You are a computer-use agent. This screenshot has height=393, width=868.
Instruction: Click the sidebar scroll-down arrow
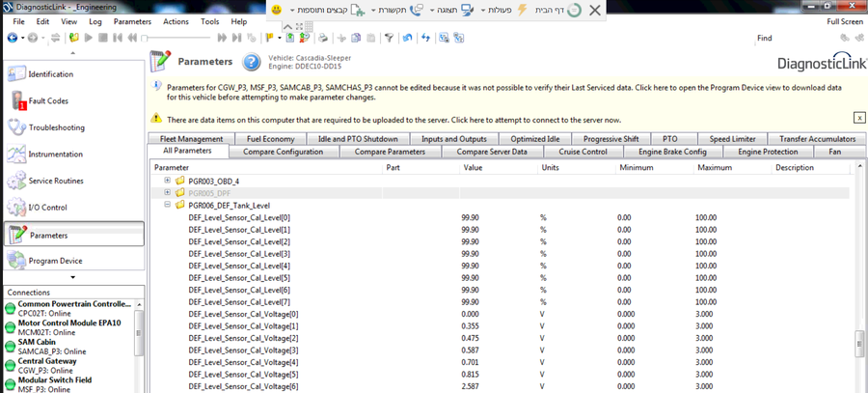[x=73, y=277]
